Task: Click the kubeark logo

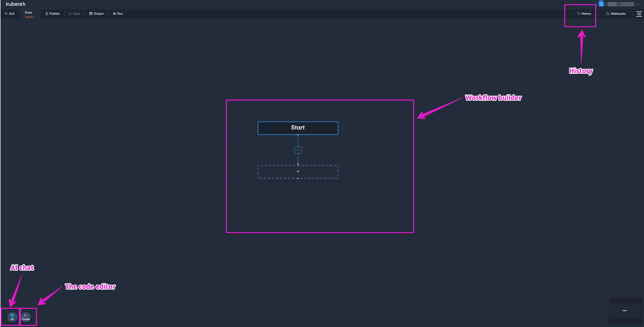Action: pyautogui.click(x=16, y=4)
